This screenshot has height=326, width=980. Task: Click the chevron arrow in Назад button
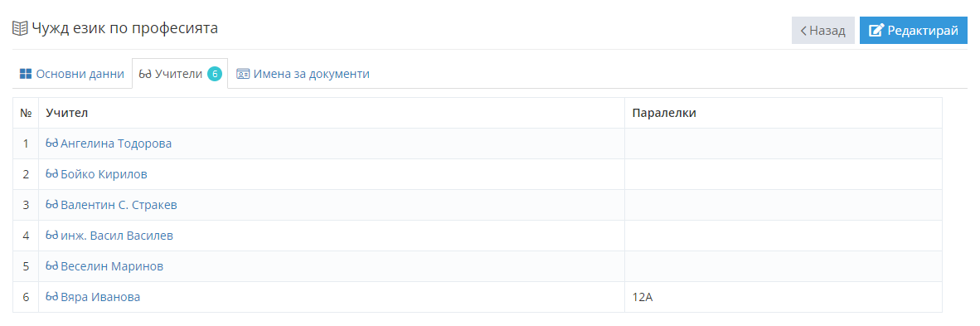(803, 31)
